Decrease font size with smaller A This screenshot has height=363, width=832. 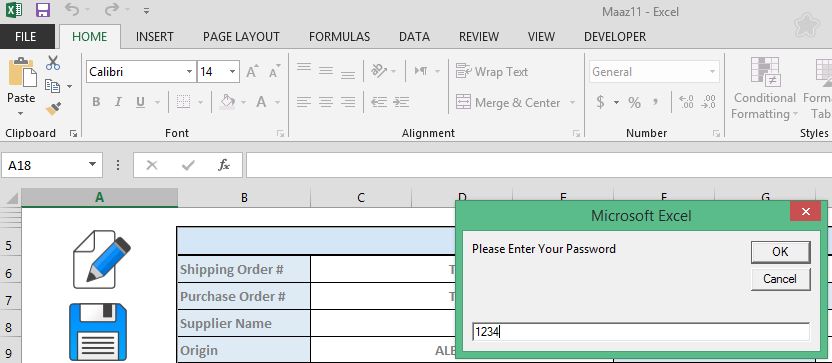click(x=274, y=71)
